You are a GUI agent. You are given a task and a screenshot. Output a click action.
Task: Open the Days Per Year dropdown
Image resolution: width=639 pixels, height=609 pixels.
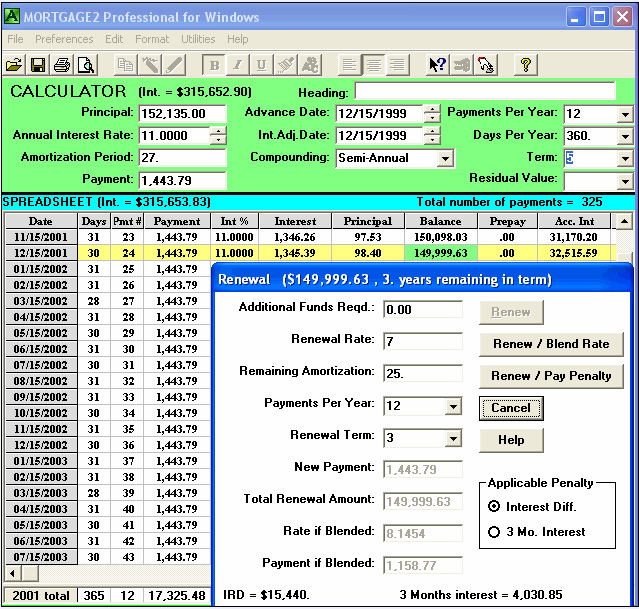(625, 136)
